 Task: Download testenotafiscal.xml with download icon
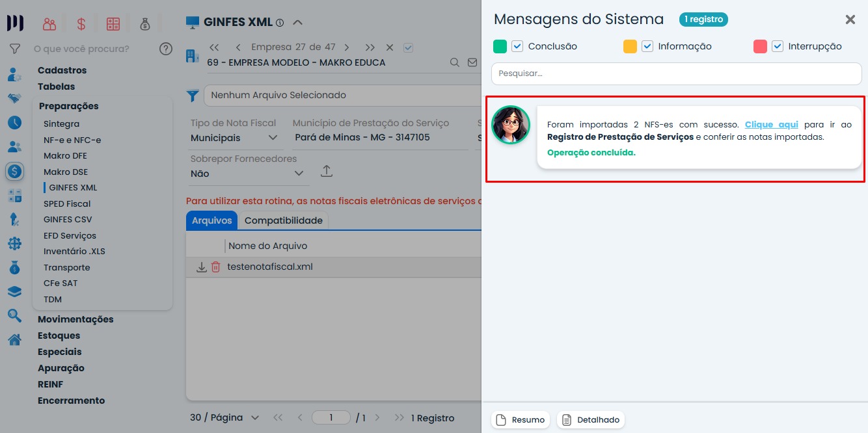[x=202, y=267]
